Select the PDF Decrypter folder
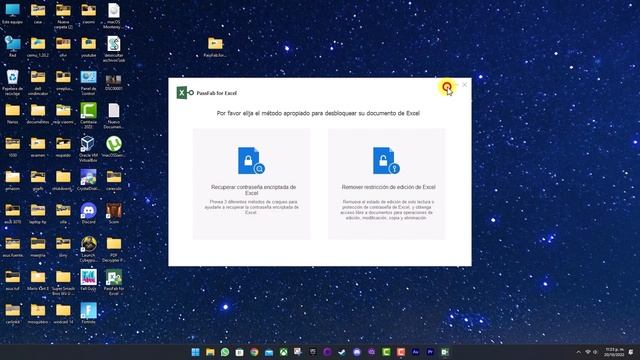 (x=114, y=249)
